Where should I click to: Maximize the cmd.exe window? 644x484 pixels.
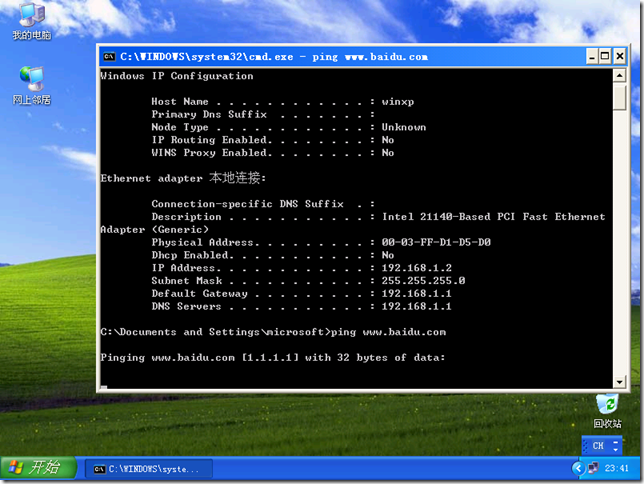point(605,56)
